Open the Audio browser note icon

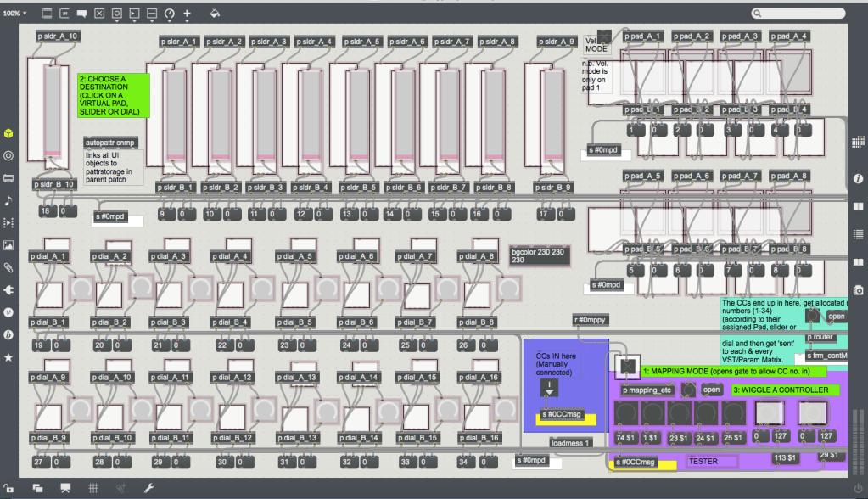pyautogui.click(x=8, y=200)
